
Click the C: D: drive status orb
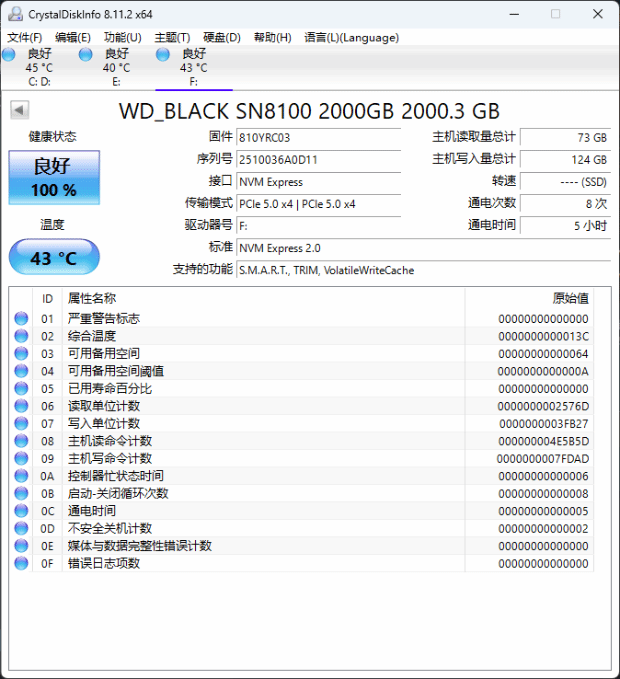point(8,54)
